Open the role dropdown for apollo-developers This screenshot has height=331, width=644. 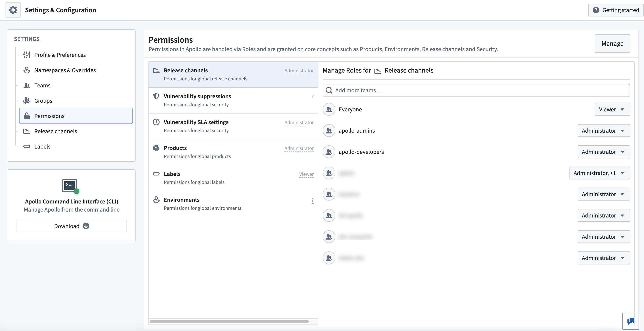pyautogui.click(x=603, y=152)
